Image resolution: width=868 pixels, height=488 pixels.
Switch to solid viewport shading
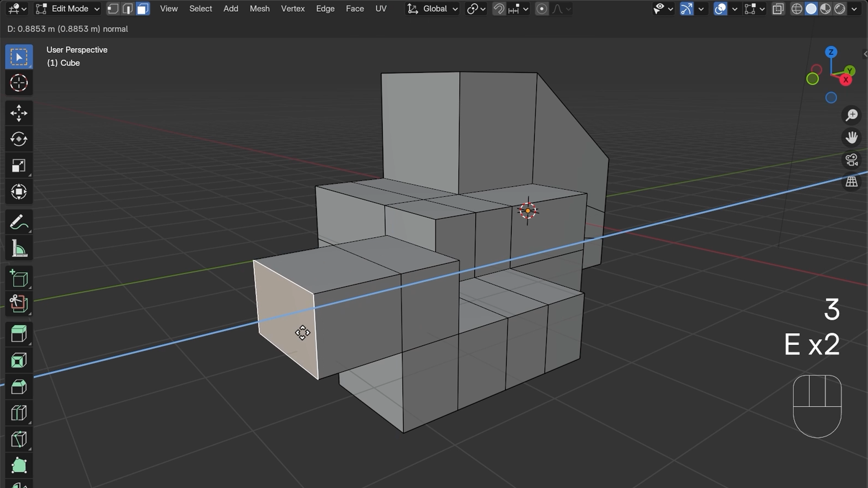(811, 9)
